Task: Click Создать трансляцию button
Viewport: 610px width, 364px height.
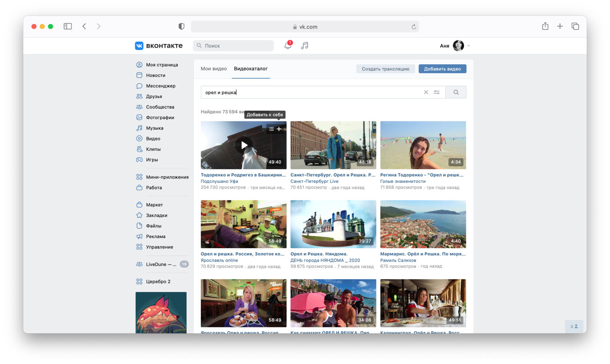Action: point(385,69)
